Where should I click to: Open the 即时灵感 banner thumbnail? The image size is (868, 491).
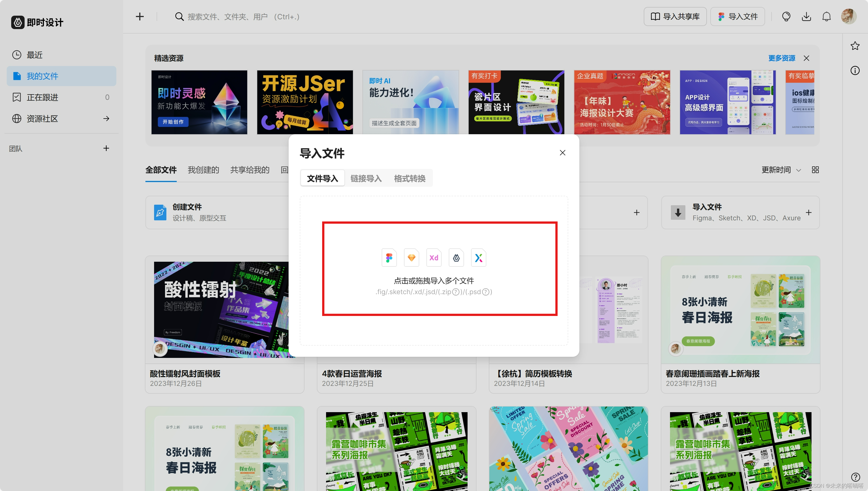coord(199,102)
